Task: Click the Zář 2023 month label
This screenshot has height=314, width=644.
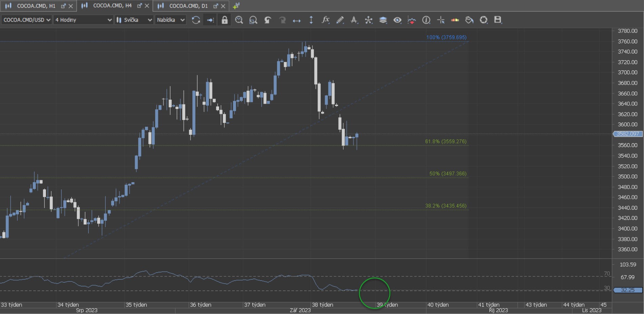Action: (300, 310)
